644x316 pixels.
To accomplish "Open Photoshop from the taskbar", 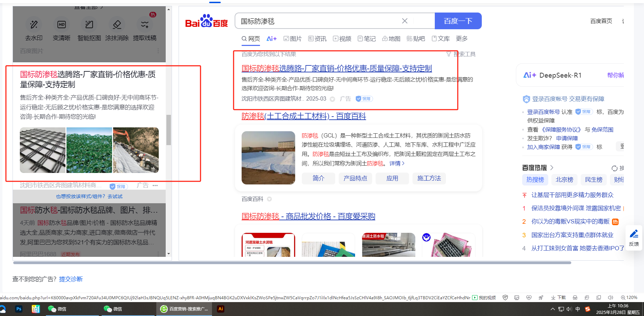I will [x=19, y=309].
